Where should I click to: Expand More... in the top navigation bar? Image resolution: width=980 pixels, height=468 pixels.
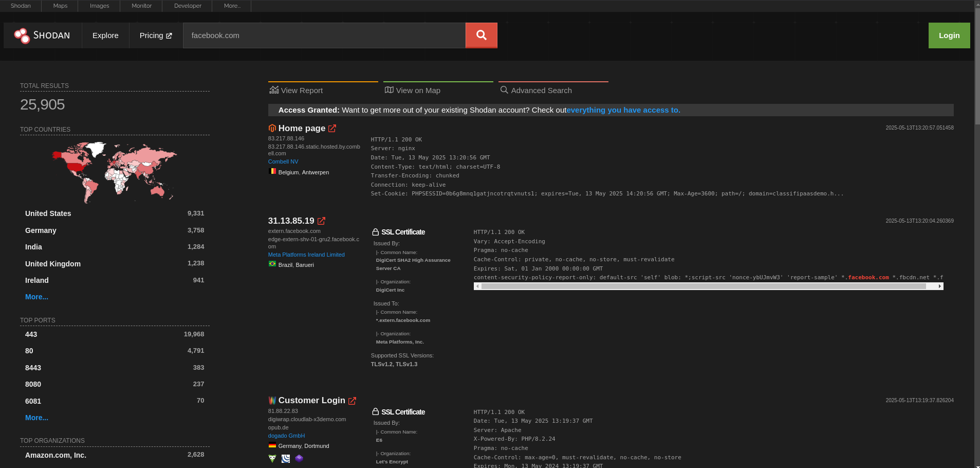(232, 6)
